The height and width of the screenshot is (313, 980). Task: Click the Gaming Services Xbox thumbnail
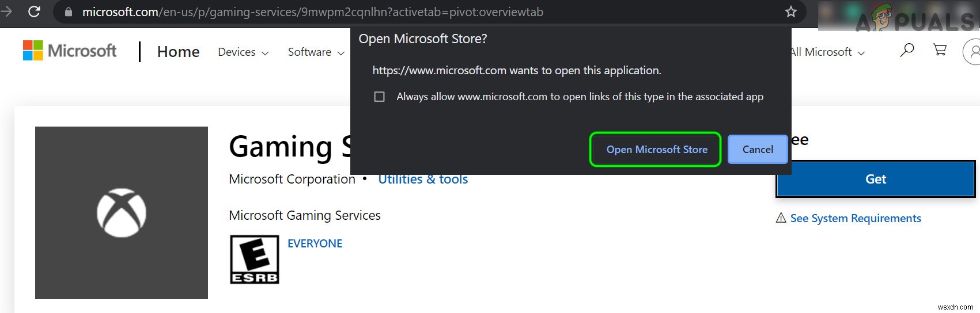click(x=122, y=213)
